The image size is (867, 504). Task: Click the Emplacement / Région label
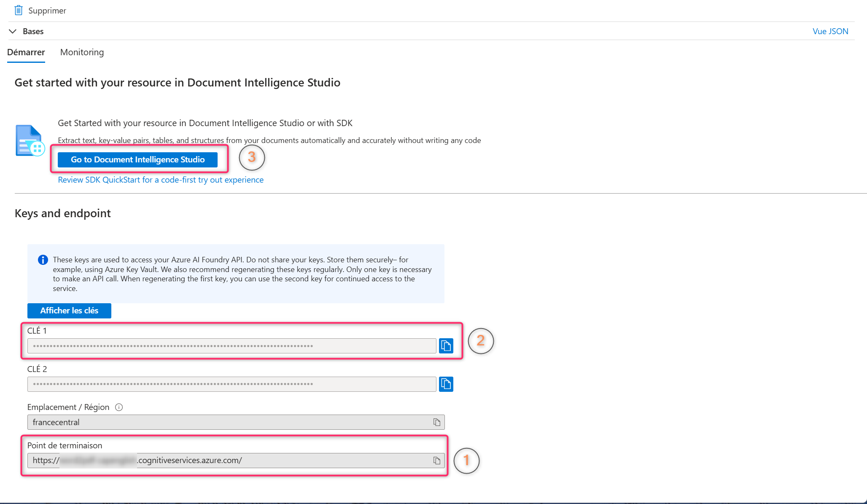click(x=68, y=407)
